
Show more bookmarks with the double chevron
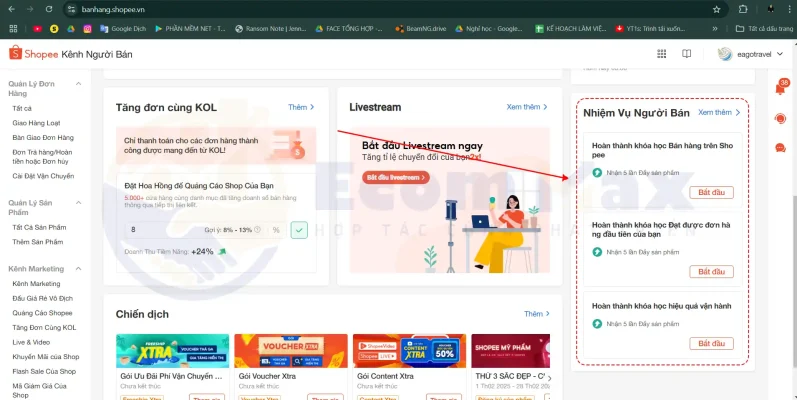[x=715, y=29]
